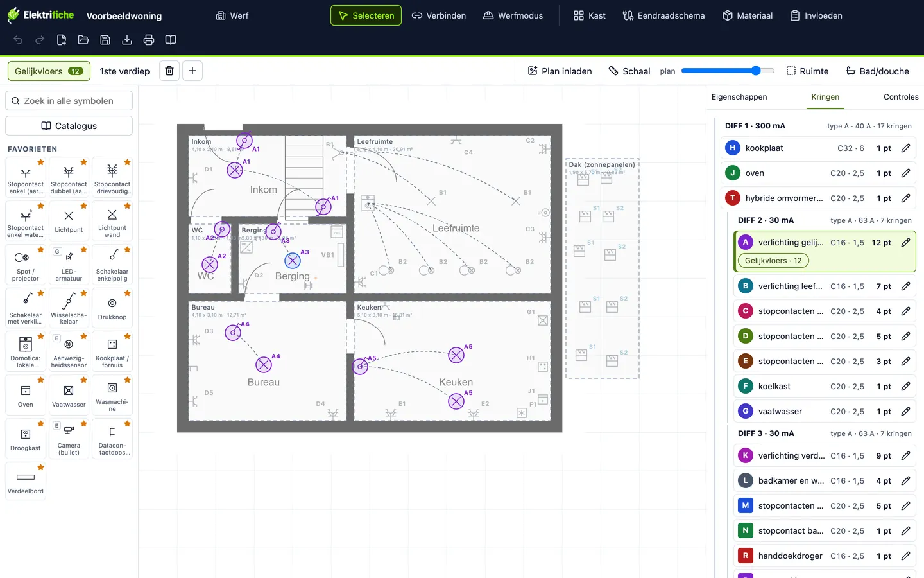Viewport: 924px width, 578px height.
Task: Toggle the Schaal tool
Action: click(x=629, y=71)
